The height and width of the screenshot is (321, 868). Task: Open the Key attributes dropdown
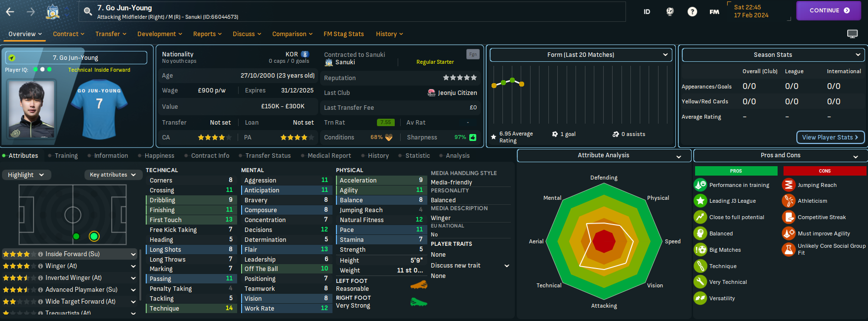113,175
